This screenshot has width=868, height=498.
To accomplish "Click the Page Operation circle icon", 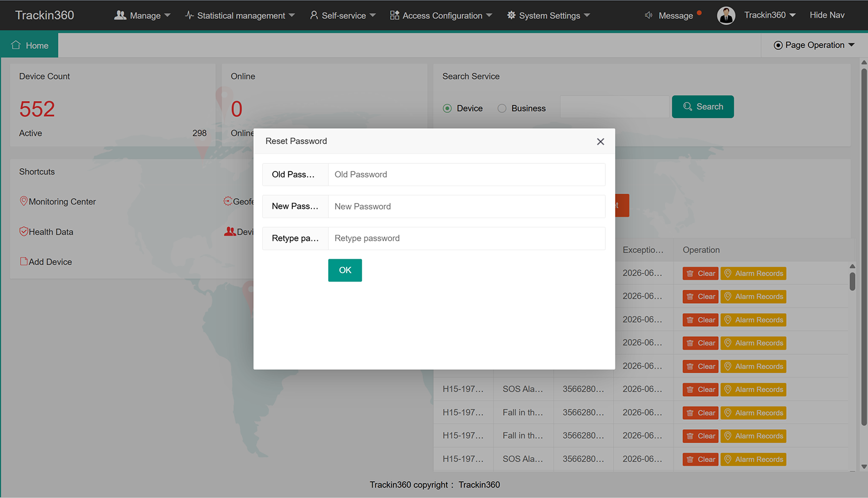I will click(778, 45).
